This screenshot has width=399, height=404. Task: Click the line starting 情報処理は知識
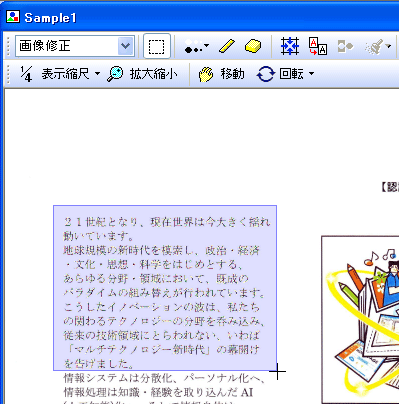click(x=158, y=392)
